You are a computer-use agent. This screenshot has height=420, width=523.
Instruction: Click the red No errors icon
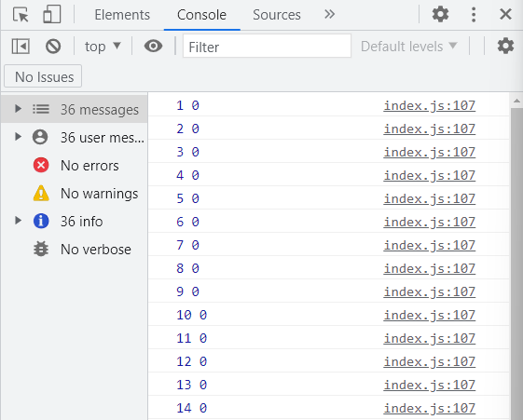(41, 165)
